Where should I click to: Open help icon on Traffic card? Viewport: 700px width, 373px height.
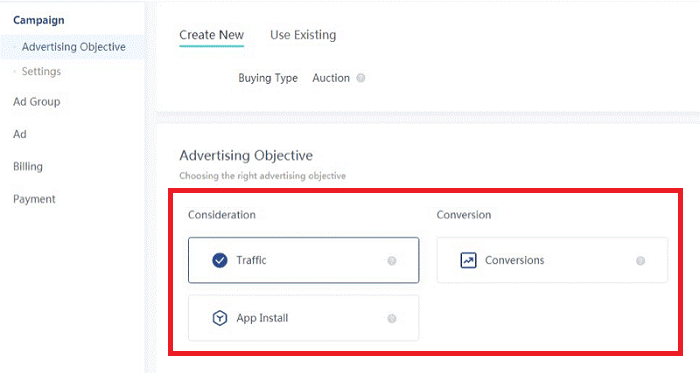coord(392,261)
